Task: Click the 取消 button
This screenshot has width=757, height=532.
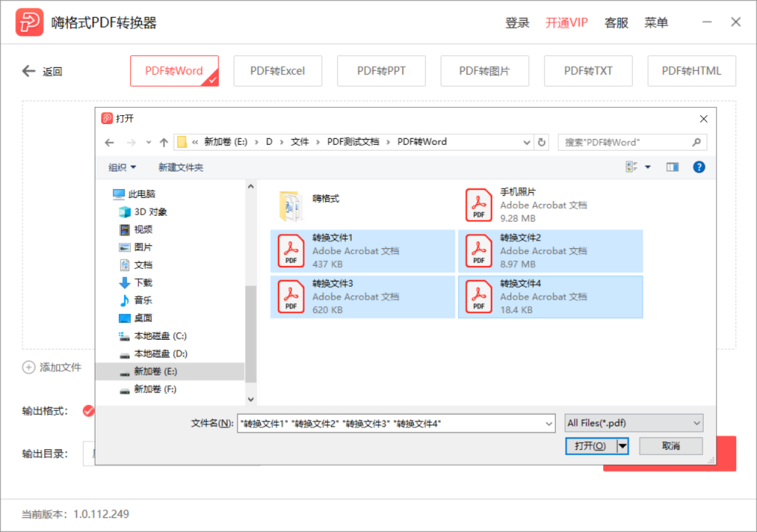Action: 671,446
